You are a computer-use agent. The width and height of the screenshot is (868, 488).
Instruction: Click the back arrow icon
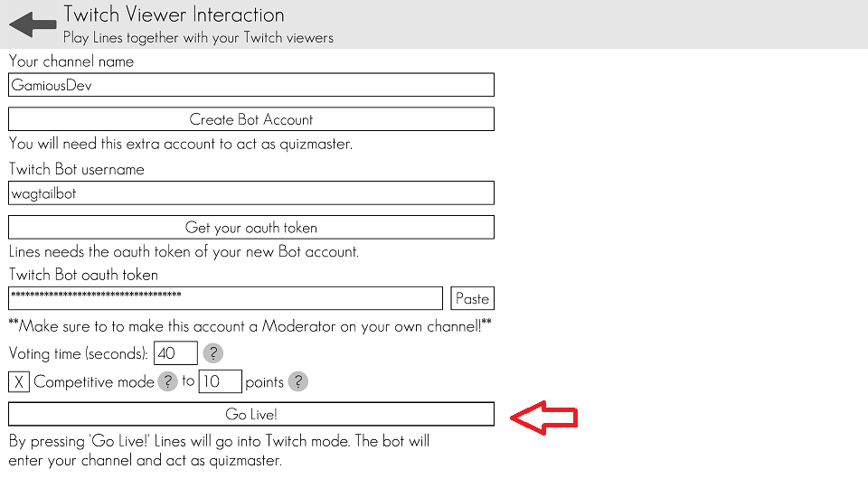pos(33,24)
